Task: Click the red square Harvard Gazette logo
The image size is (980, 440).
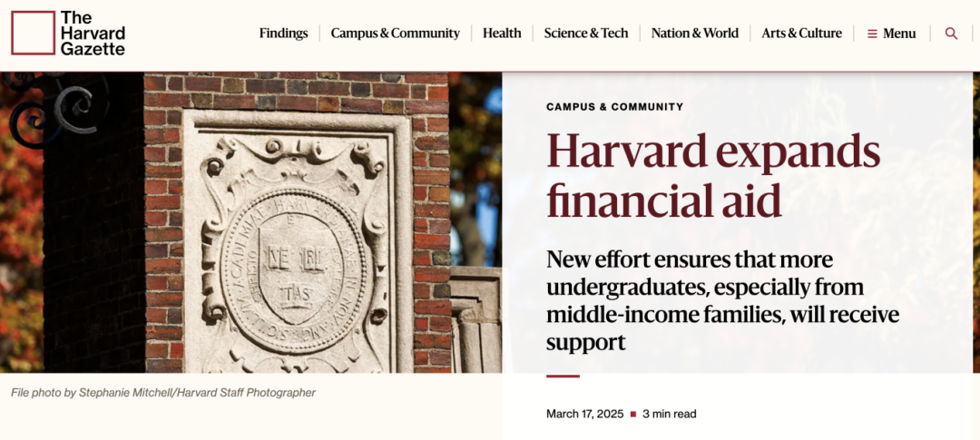Action: (33, 33)
